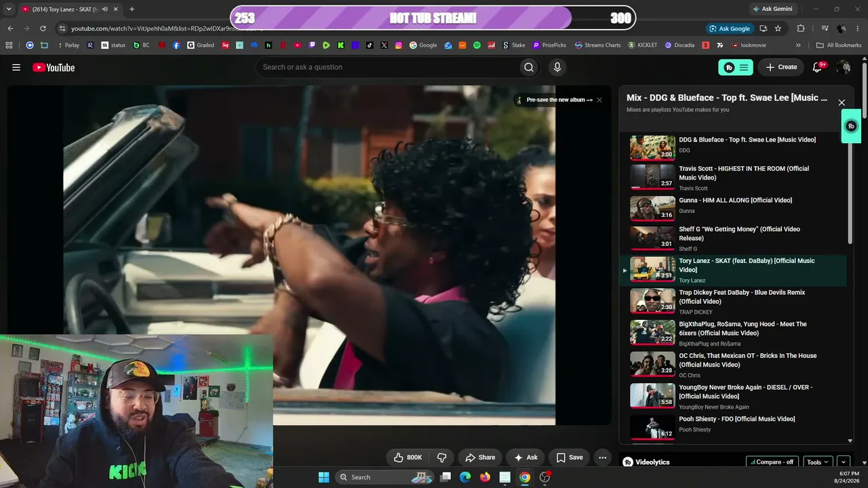Click the YouTube search input field

pyautogui.click(x=387, y=67)
